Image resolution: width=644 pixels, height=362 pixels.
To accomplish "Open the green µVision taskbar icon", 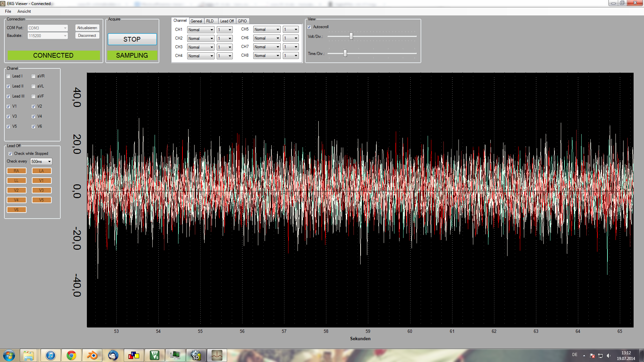I will coord(155,355).
